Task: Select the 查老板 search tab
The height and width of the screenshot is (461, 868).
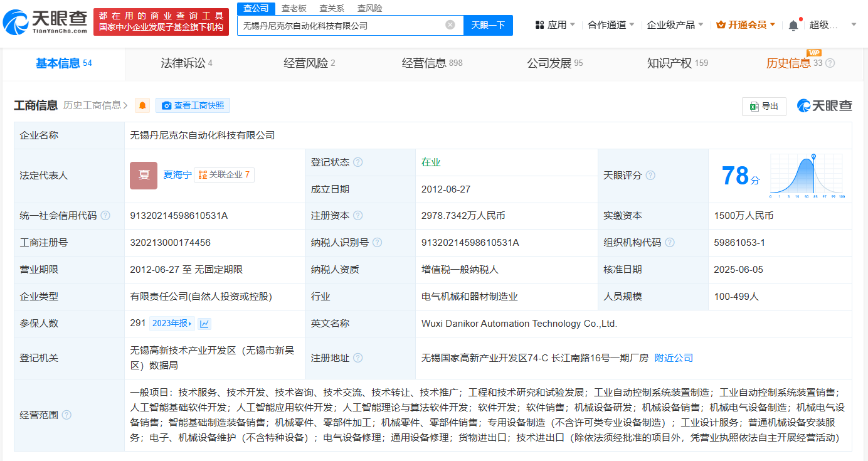Action: click(x=294, y=8)
